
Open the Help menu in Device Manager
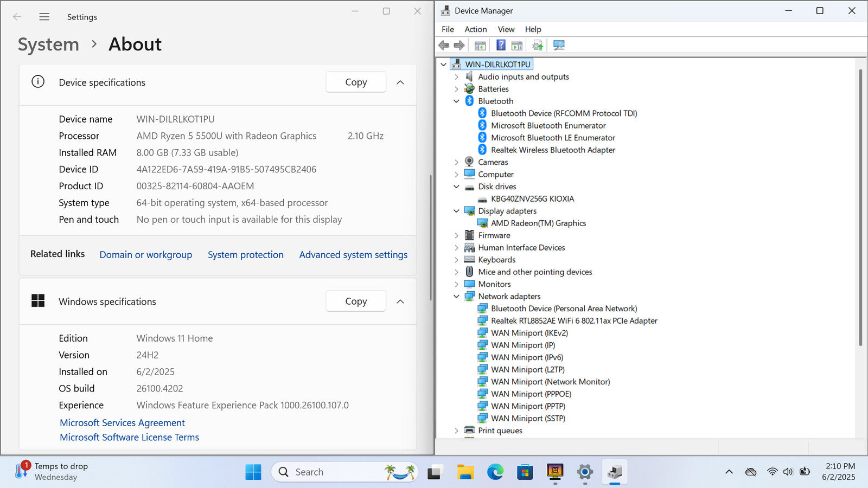coord(533,29)
